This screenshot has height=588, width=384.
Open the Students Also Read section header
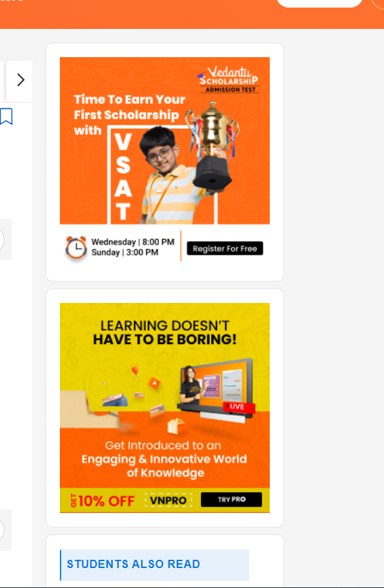[154, 565]
